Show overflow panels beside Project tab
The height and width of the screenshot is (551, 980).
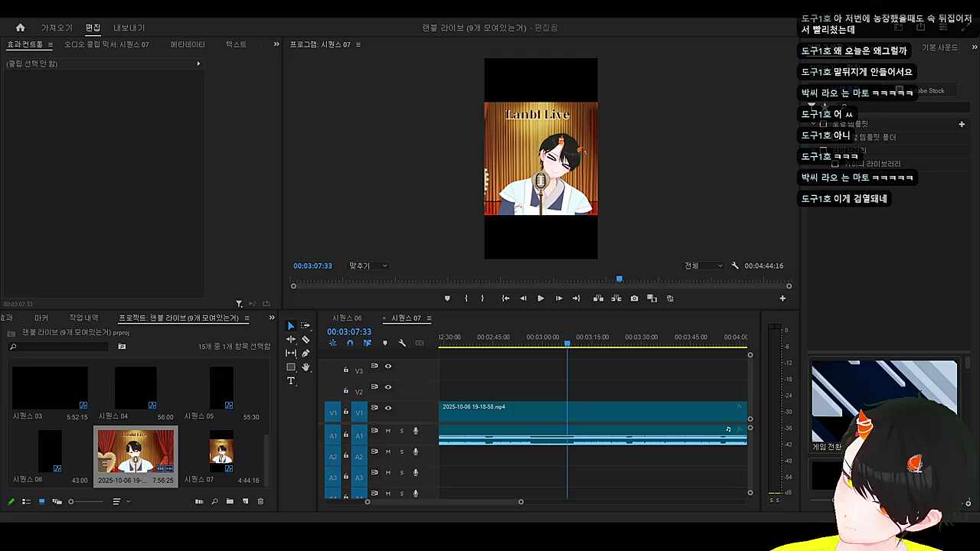[x=272, y=318]
